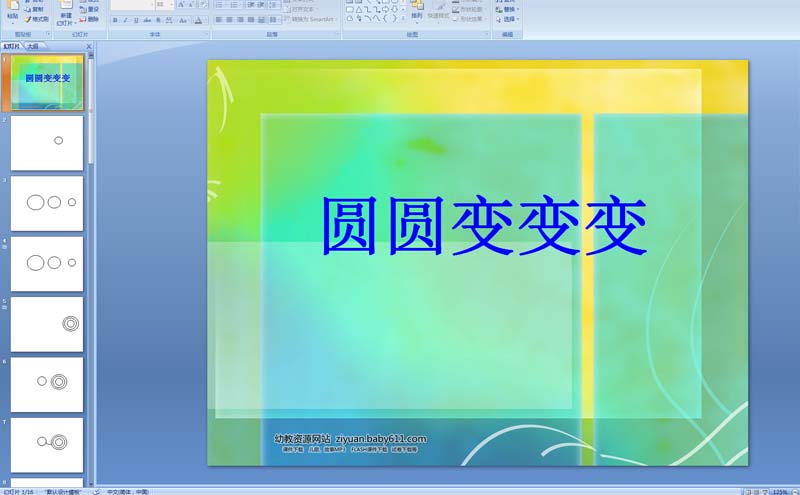
Task: Expand the shapes gallery More button
Action: [404, 18]
